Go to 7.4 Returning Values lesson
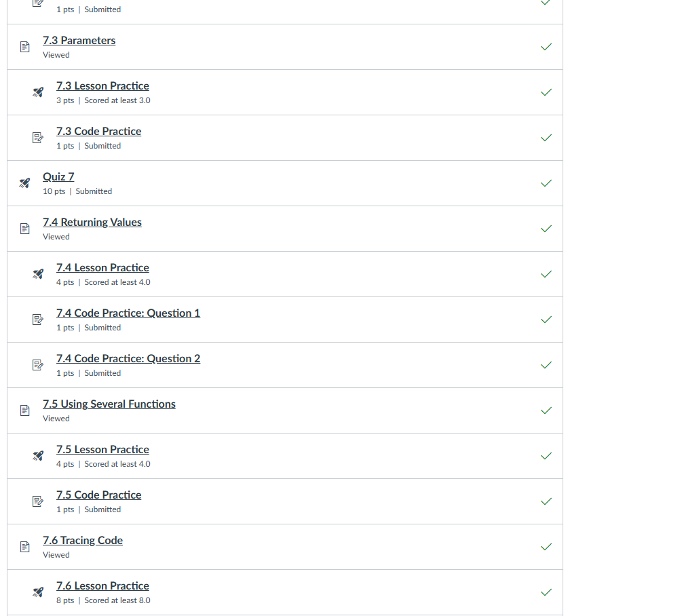 (x=92, y=223)
